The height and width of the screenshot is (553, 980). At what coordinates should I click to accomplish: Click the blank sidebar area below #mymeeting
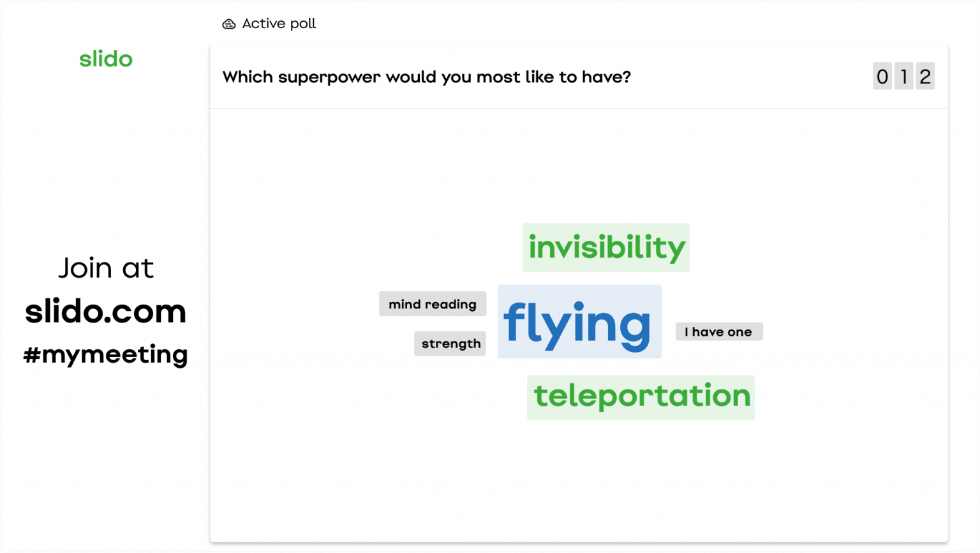coord(106,460)
